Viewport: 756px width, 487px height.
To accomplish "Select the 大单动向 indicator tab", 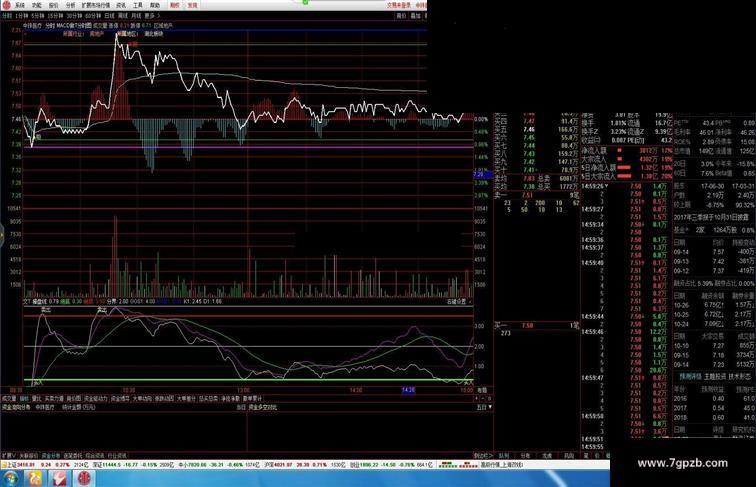I will (x=142, y=399).
